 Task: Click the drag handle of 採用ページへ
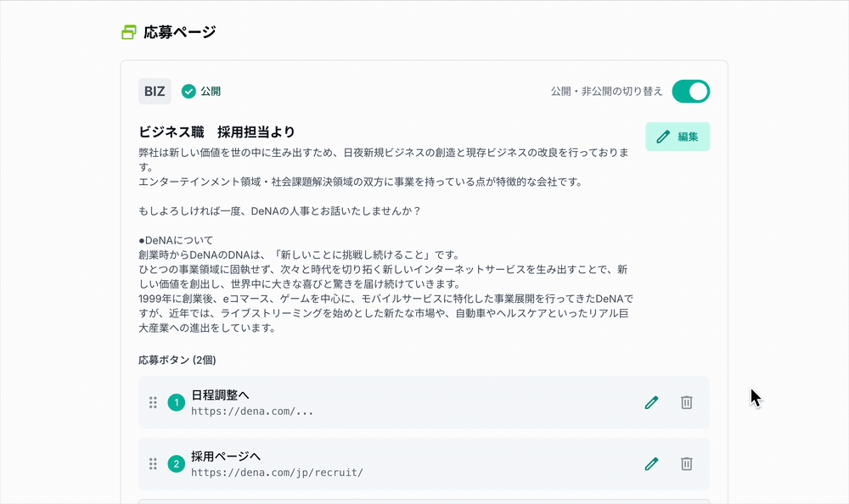154,464
